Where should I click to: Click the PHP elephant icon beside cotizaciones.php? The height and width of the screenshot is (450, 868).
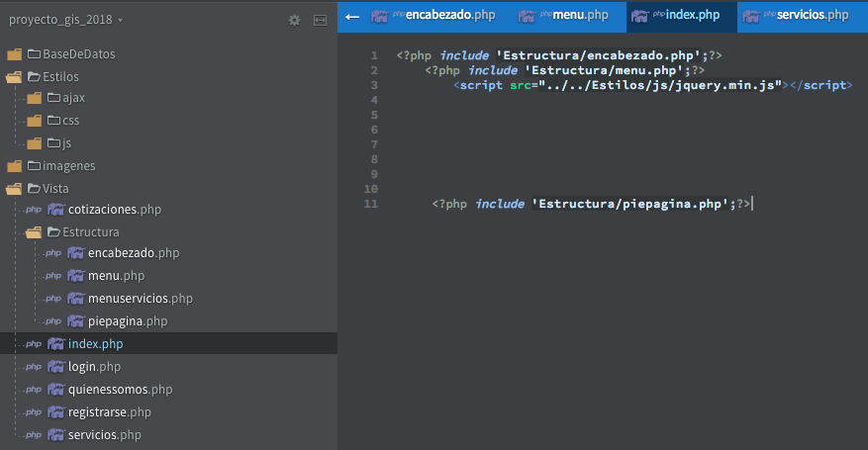click(55, 210)
